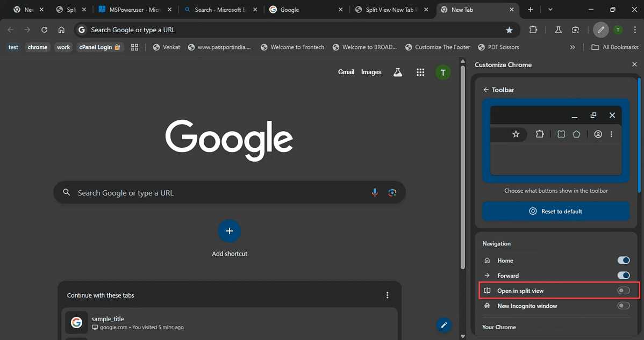
Task: Open Search Labs flask beside Images link
Action: click(x=398, y=72)
